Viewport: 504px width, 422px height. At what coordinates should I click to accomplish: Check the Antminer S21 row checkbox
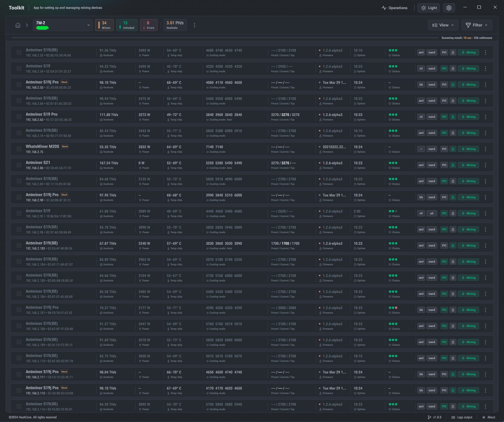tap(19, 165)
